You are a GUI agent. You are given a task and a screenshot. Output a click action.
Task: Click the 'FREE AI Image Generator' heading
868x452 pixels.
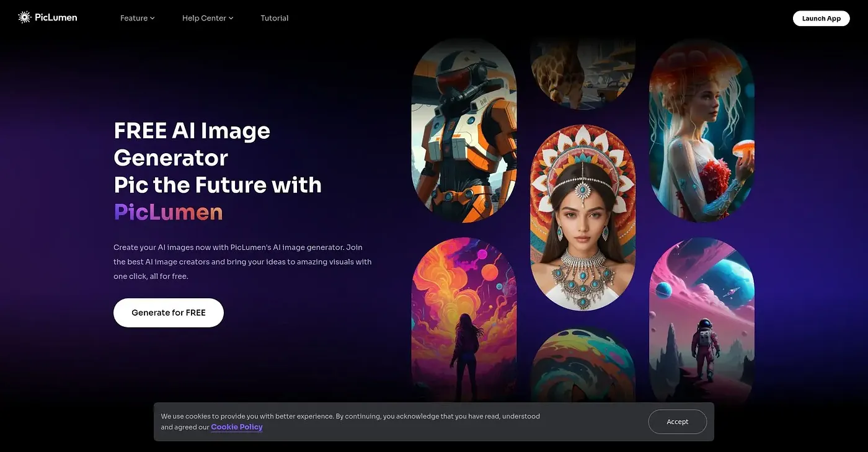pos(192,144)
